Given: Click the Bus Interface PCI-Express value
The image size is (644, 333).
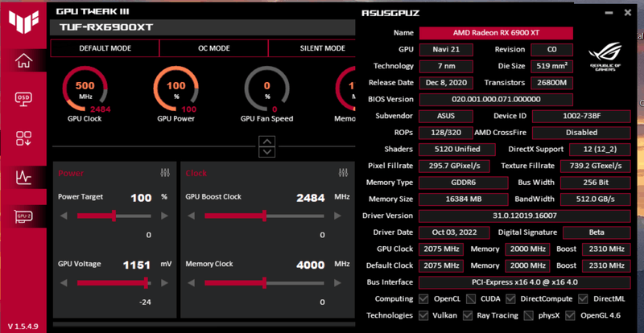Looking at the screenshot, I should (x=525, y=282).
